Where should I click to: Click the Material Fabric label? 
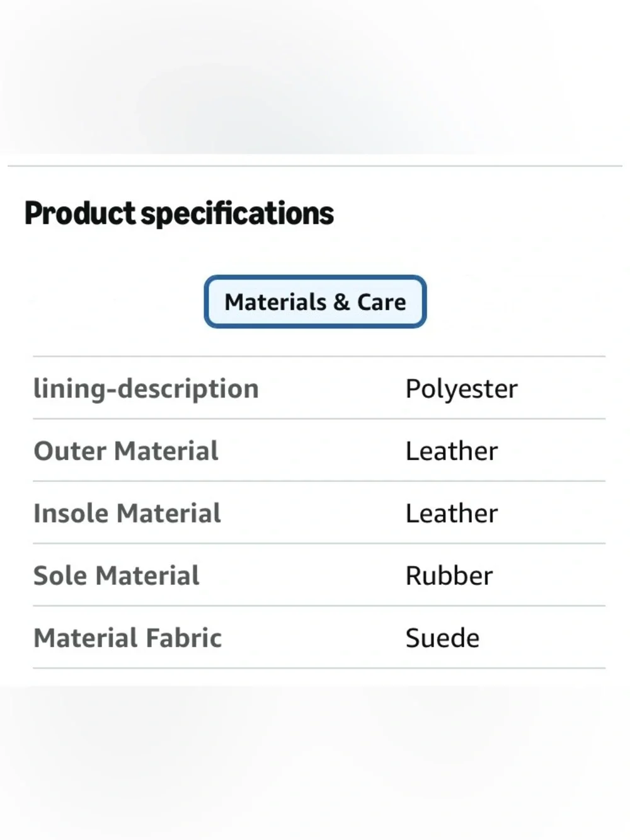pyautogui.click(x=128, y=638)
